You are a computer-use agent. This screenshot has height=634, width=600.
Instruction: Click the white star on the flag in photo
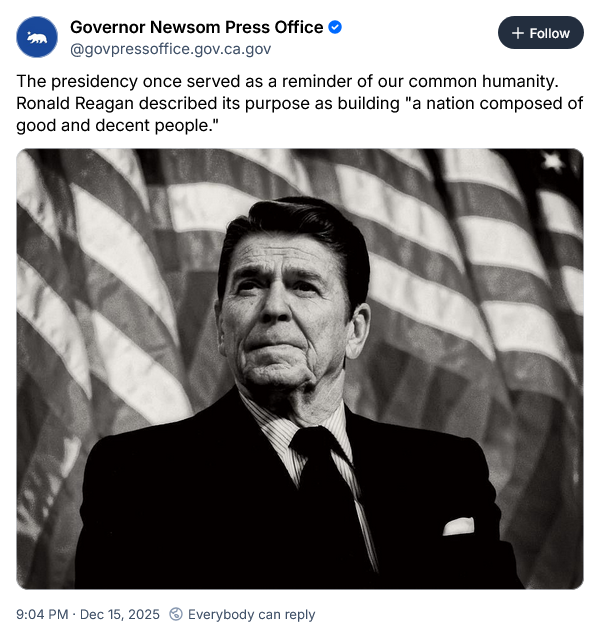point(552,161)
